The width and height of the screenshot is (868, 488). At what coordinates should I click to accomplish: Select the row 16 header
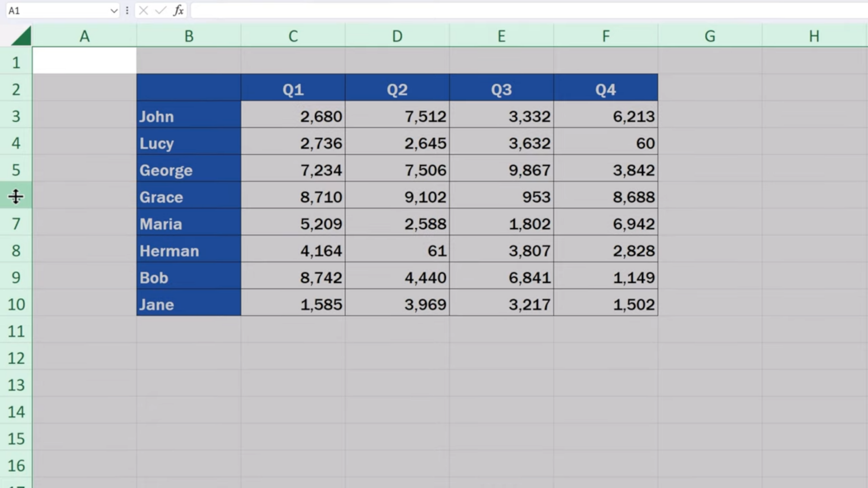click(16, 465)
